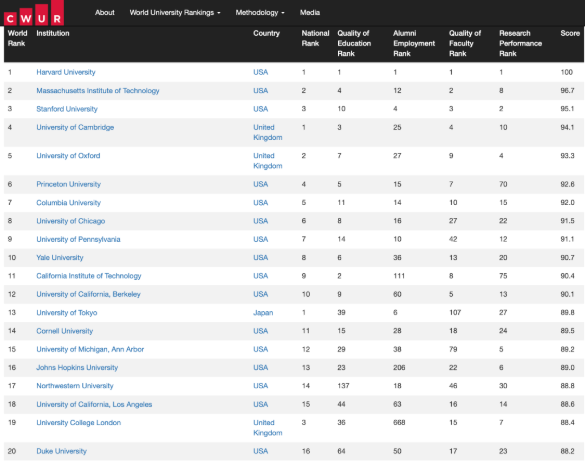Select alumni employment rank 668 cell
This screenshot has width=585, height=462.
[399, 422]
